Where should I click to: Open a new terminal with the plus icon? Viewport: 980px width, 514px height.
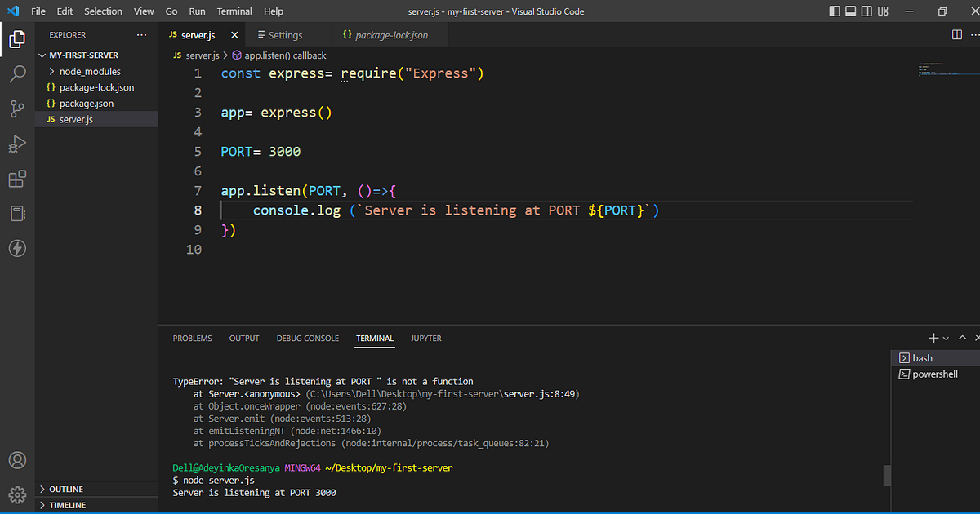pos(933,337)
